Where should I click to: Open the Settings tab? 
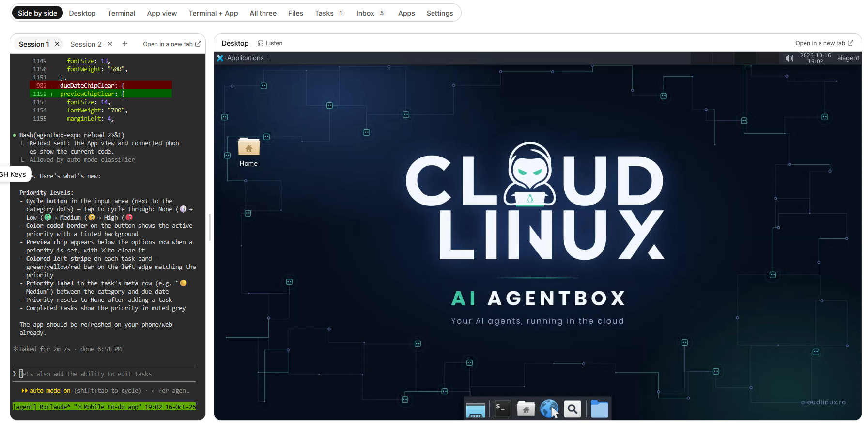(440, 13)
